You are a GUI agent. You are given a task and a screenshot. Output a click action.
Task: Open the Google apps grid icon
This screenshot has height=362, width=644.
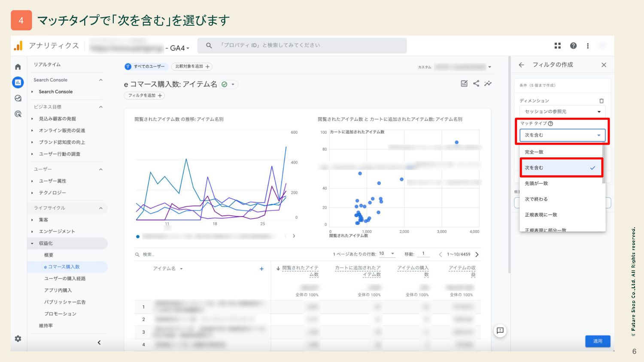pyautogui.click(x=558, y=46)
